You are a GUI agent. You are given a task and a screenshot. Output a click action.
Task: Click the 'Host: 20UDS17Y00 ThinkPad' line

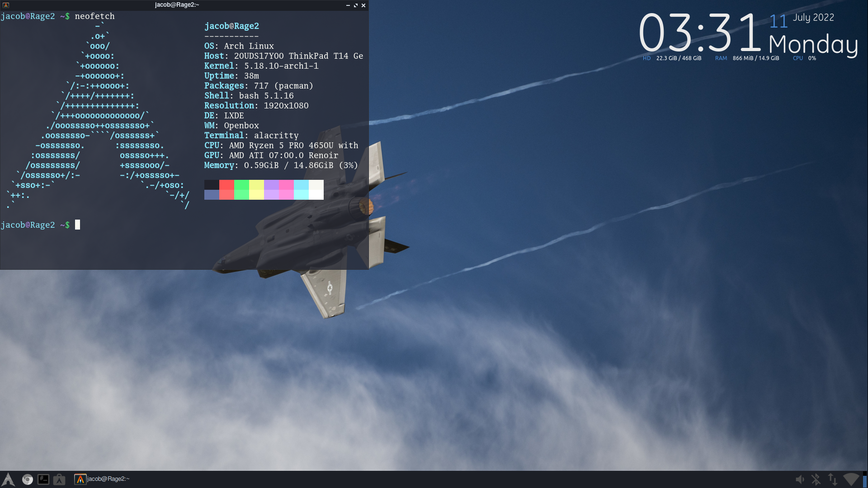(x=284, y=56)
